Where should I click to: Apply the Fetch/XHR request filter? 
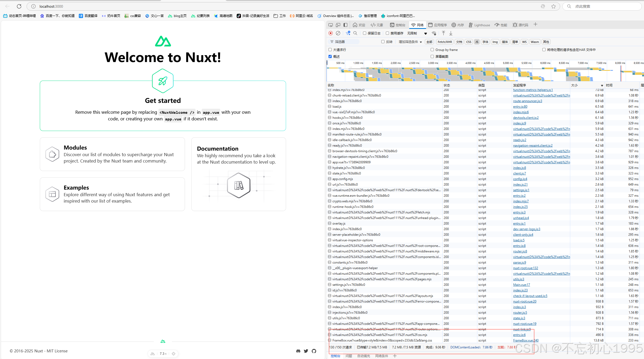[445, 42]
